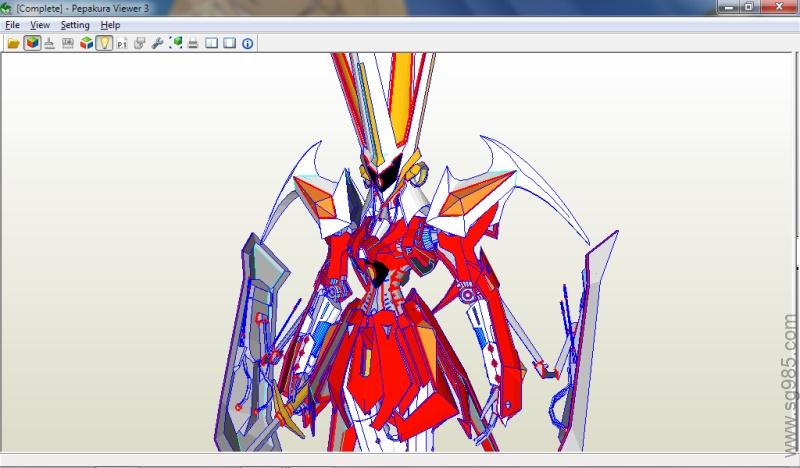800x468 pixels.
Task: Minimize the Pepakura Viewer window
Action: (x=729, y=7)
